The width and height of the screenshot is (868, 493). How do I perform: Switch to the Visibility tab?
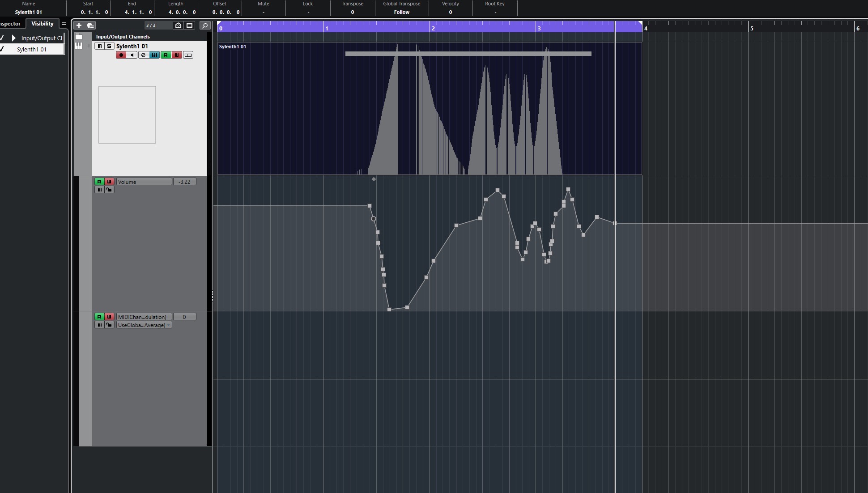(x=43, y=23)
